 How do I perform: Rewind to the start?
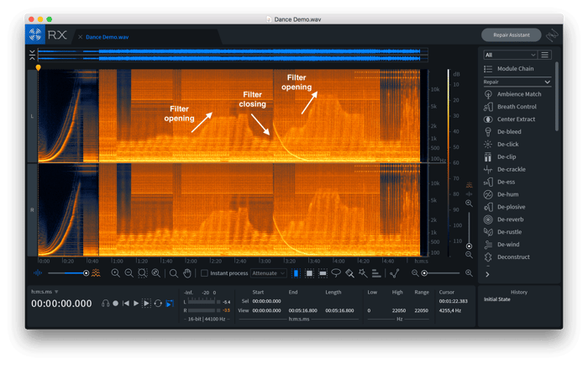click(126, 304)
